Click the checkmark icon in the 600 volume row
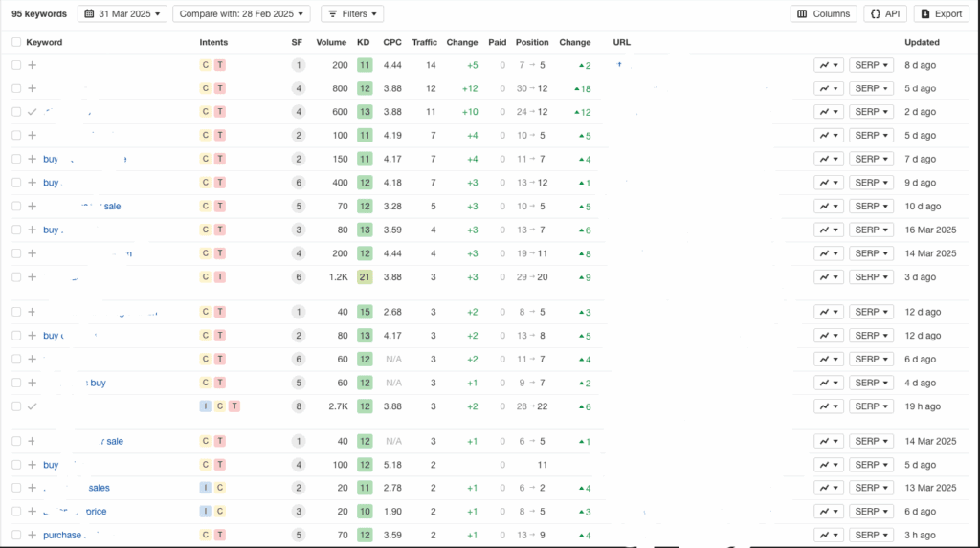980x548 pixels. coord(32,112)
